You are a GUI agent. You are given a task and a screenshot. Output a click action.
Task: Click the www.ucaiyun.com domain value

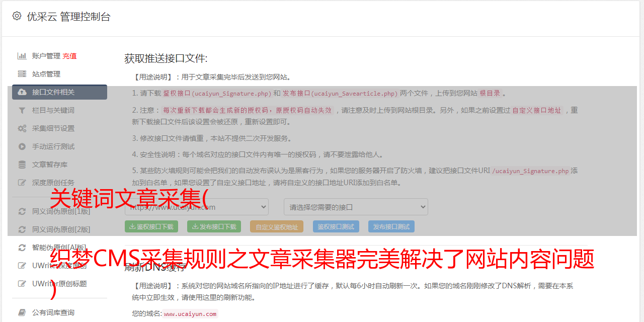(190, 313)
